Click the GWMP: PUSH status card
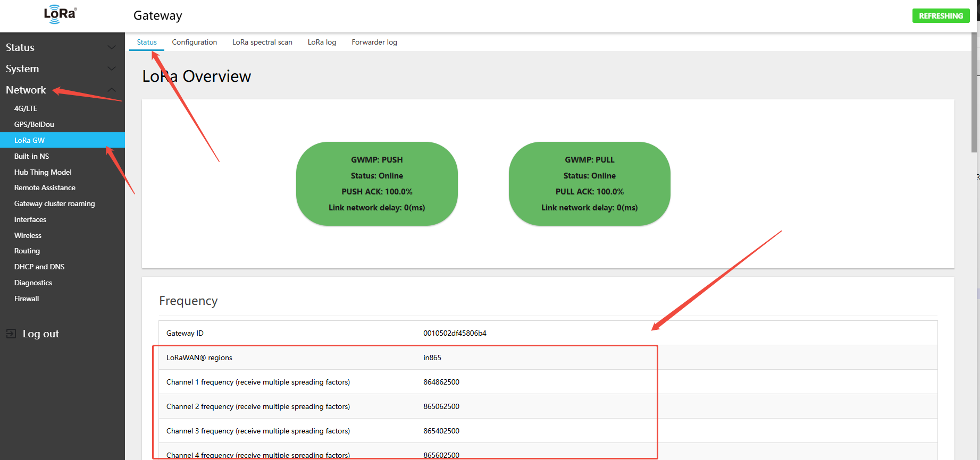This screenshot has width=980, height=460. click(x=376, y=183)
